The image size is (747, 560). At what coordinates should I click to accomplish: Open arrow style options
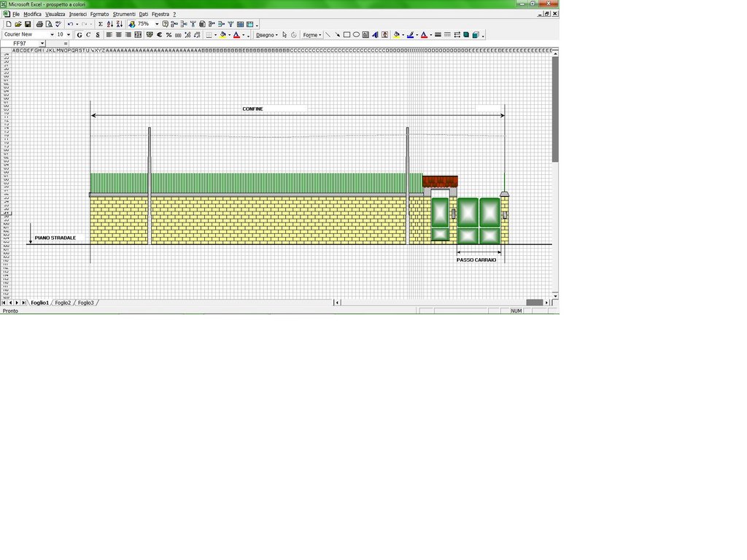click(457, 35)
